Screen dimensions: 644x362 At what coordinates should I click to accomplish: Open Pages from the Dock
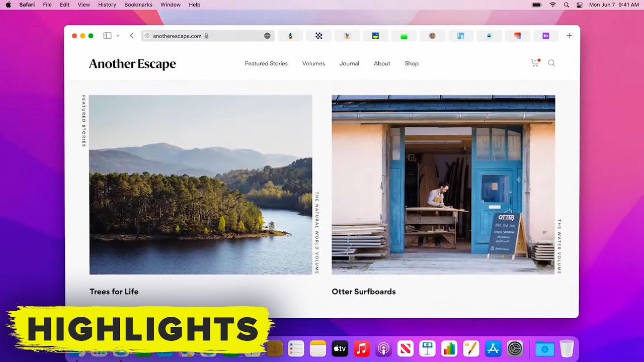[x=471, y=348]
